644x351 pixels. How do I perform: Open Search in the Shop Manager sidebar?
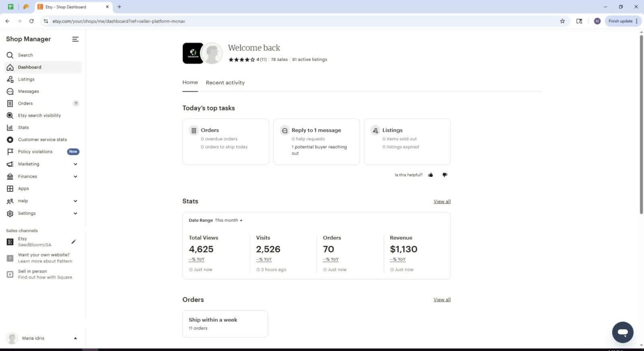pos(25,55)
